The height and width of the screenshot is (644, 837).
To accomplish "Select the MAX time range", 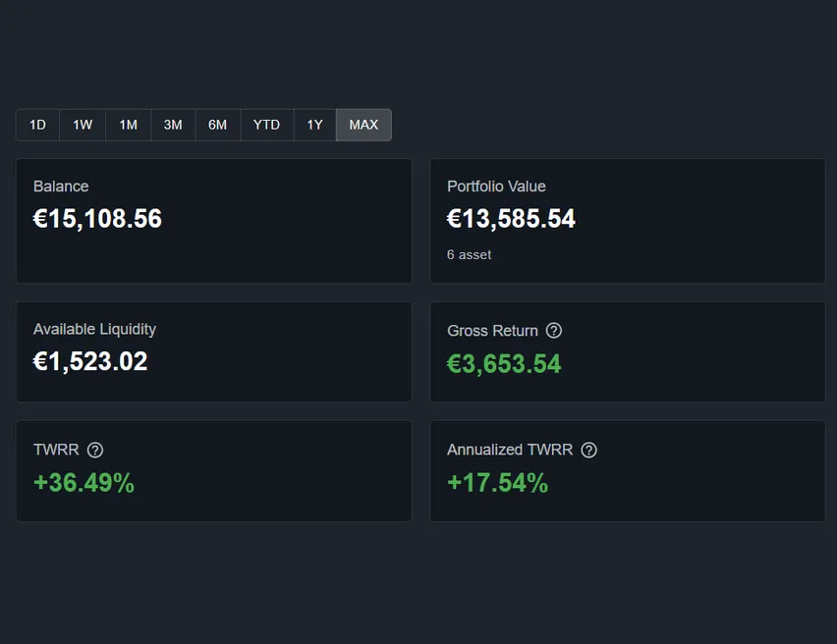I will pyautogui.click(x=363, y=125).
